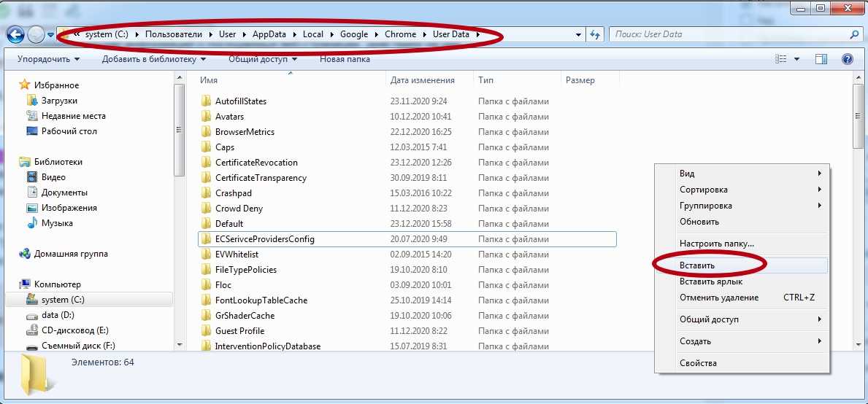Type in the Поиск: User Data field

click(x=726, y=34)
